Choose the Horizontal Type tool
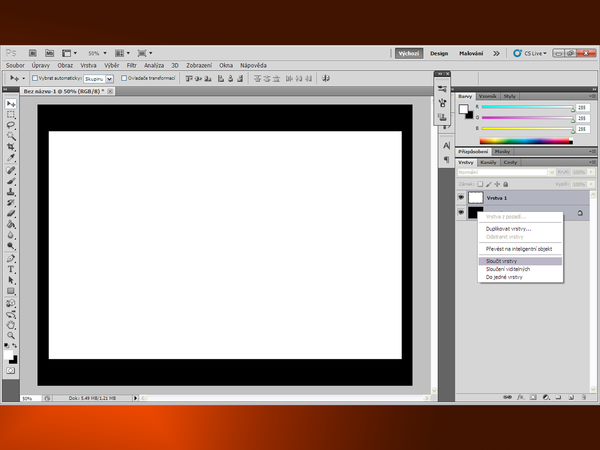Viewport: 600px width, 450px height. click(11, 269)
